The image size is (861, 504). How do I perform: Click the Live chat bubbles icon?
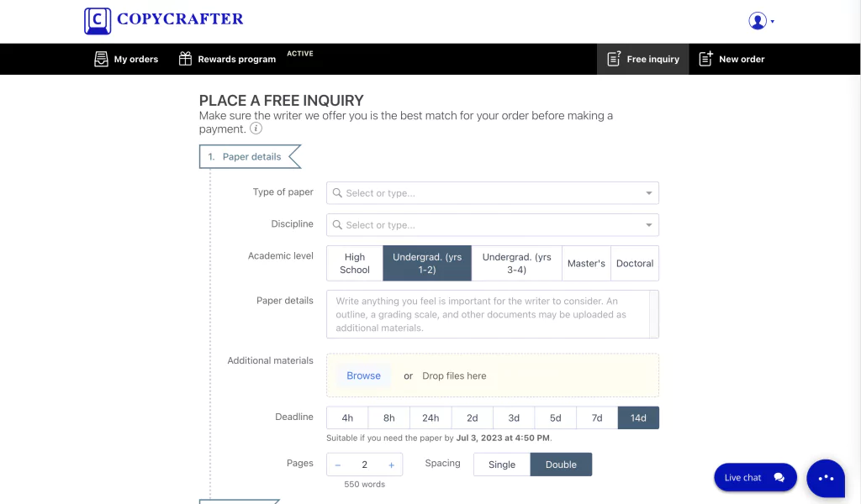click(779, 477)
